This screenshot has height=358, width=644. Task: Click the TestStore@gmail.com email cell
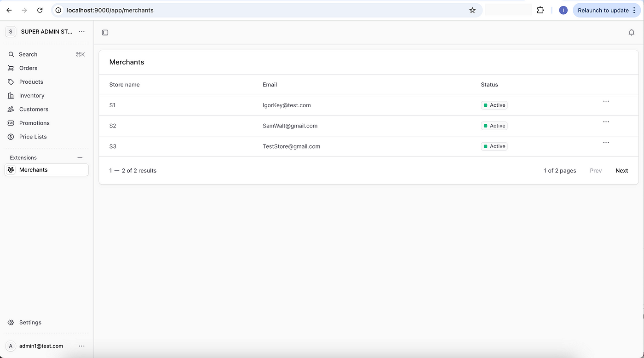291,146
